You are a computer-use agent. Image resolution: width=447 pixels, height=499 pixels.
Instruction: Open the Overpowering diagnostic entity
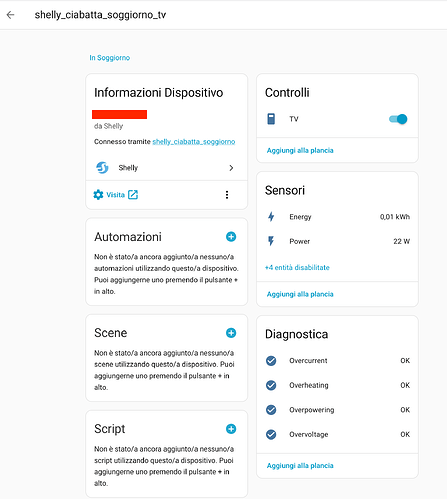pos(312,410)
